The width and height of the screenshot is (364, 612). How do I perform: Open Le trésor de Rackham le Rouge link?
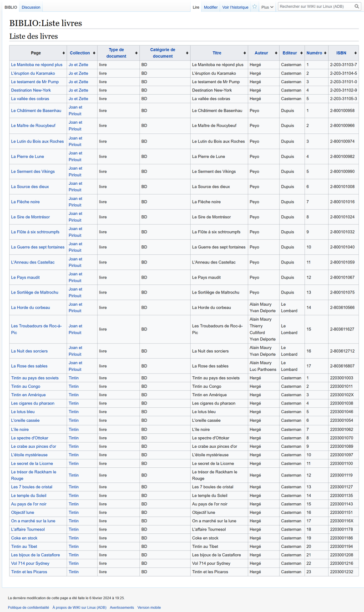pyautogui.click(x=34, y=475)
